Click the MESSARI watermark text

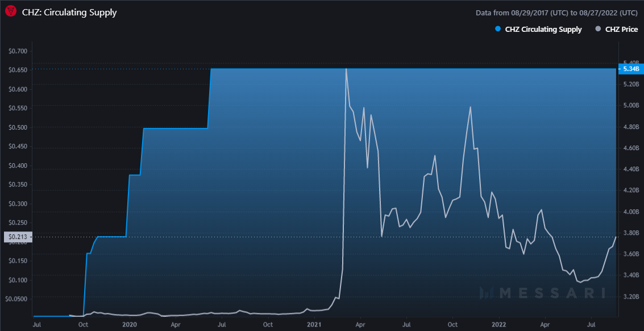(551, 293)
